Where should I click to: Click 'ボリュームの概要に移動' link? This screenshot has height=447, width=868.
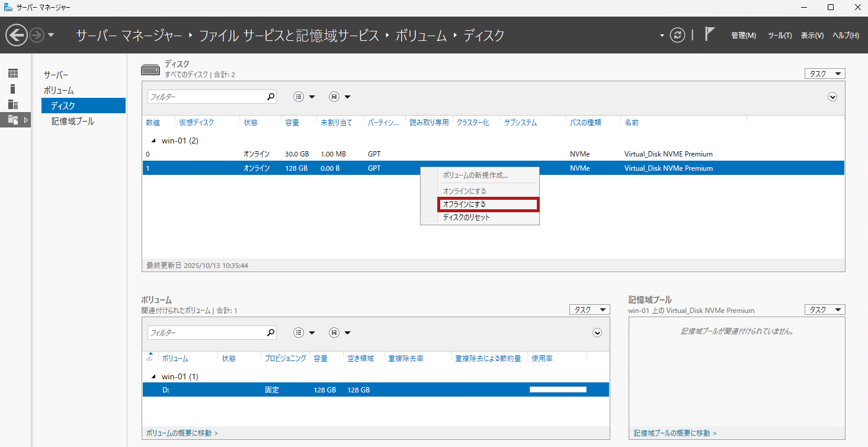pos(182,433)
